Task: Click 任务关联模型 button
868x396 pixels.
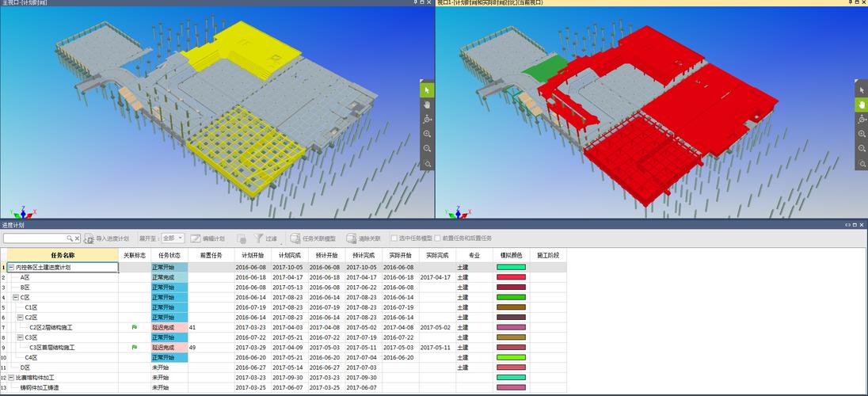Action: [x=314, y=238]
